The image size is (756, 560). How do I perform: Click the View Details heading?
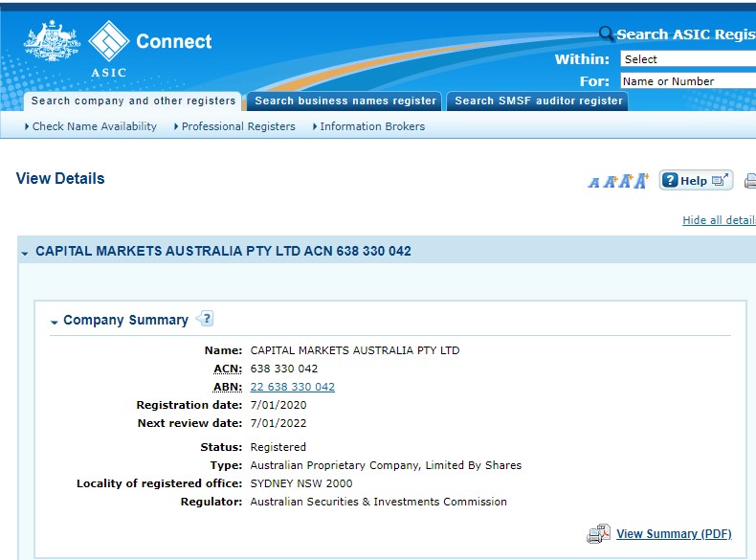[x=60, y=178]
